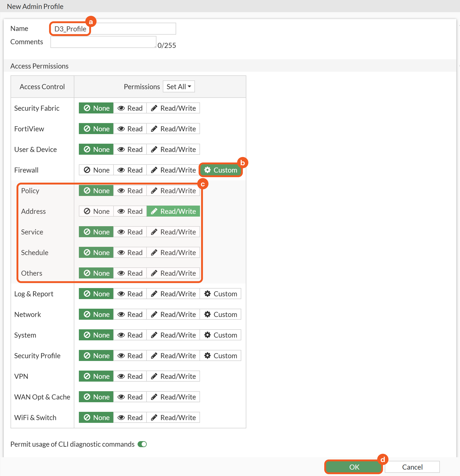
Task: Click the Firewall Custom gear button
Action: (x=220, y=170)
